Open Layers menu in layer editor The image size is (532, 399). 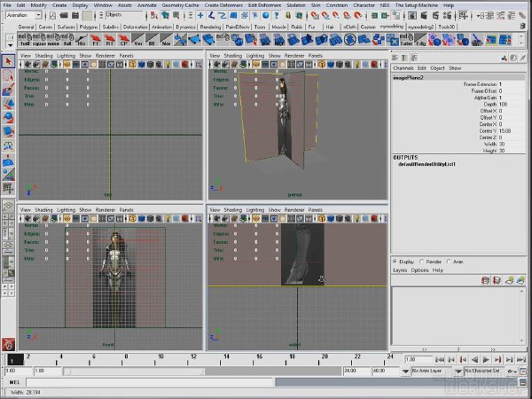click(400, 270)
